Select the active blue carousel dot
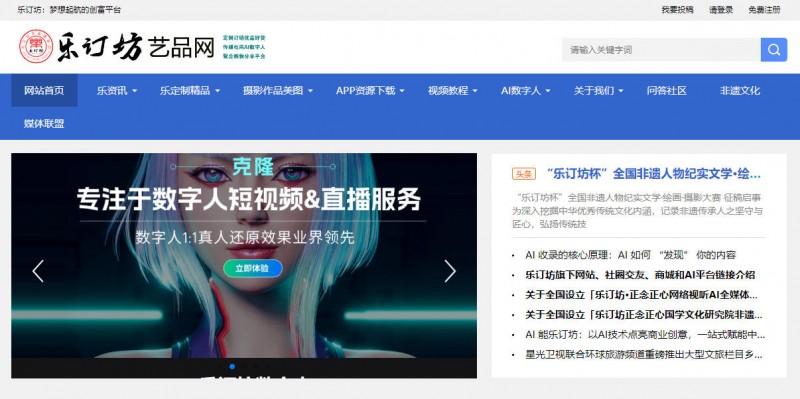Viewport: 800px width, 399px height. tap(232, 366)
